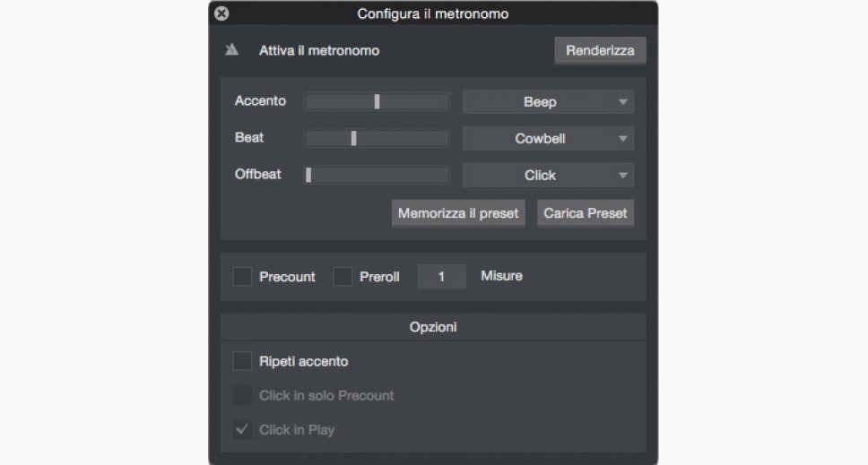Enable the Preroll checkbox

[x=343, y=277]
